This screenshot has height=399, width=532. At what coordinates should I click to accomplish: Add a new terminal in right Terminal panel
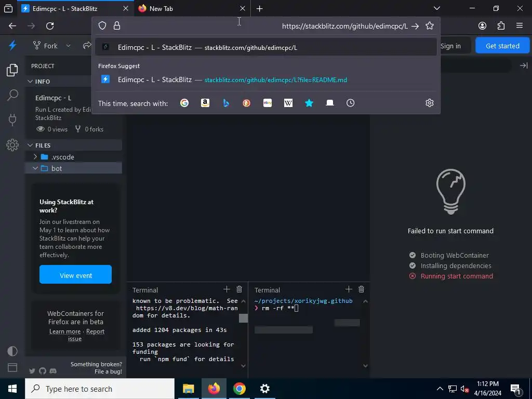(349, 289)
